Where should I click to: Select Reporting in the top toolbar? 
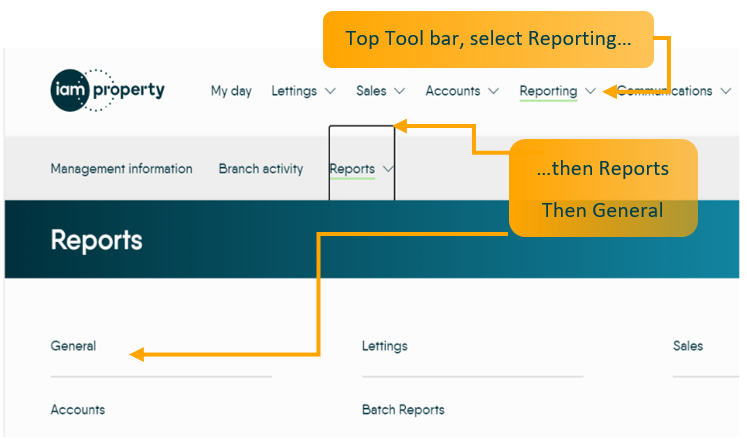pos(548,91)
